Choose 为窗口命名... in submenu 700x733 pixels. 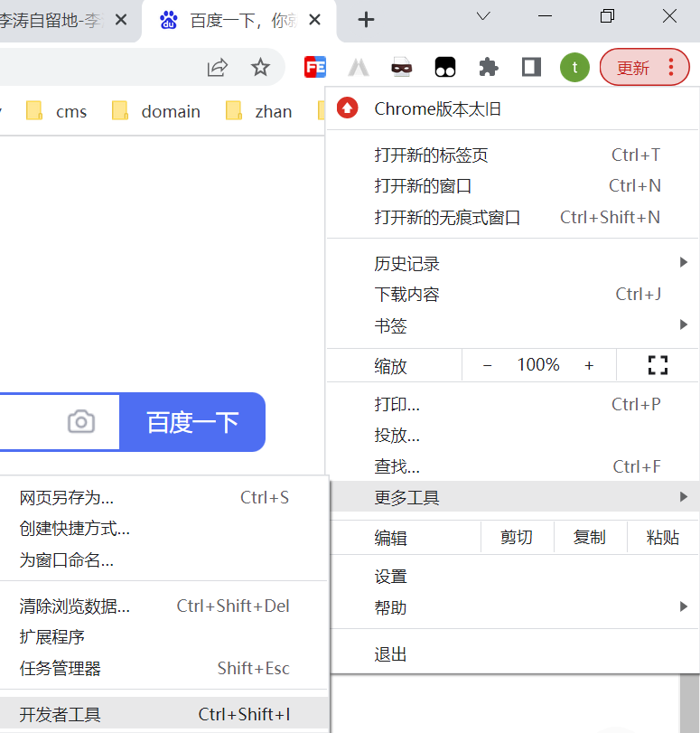pos(163,559)
